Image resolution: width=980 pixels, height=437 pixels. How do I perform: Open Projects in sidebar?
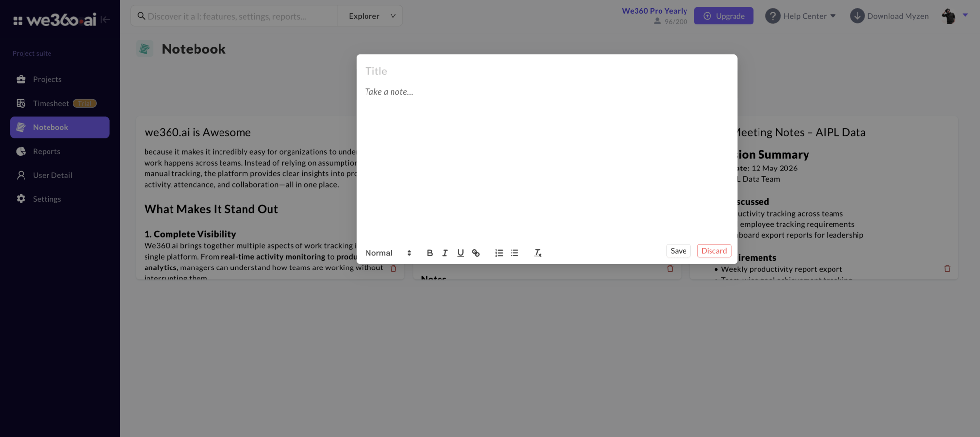click(60, 79)
